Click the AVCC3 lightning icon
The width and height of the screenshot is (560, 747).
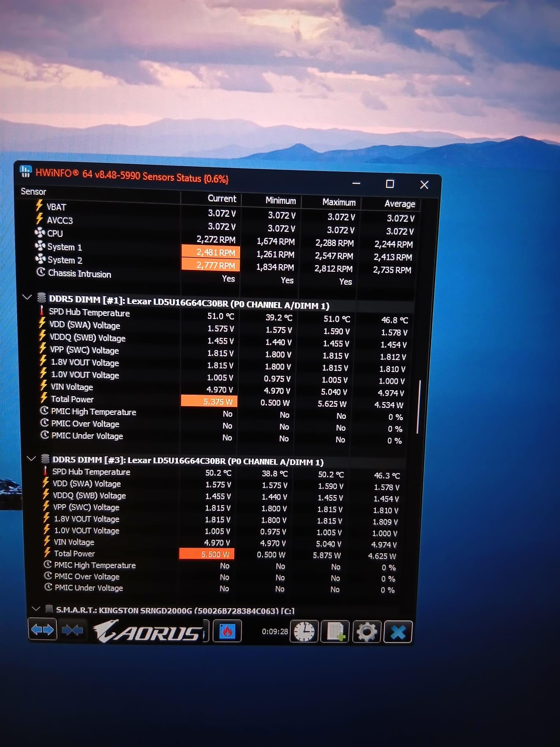point(40,219)
